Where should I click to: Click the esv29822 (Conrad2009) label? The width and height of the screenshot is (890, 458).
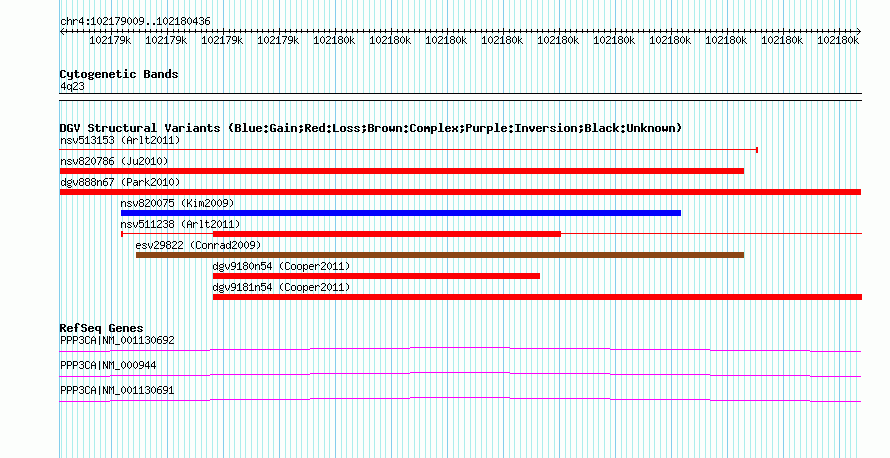pyautogui.click(x=198, y=245)
